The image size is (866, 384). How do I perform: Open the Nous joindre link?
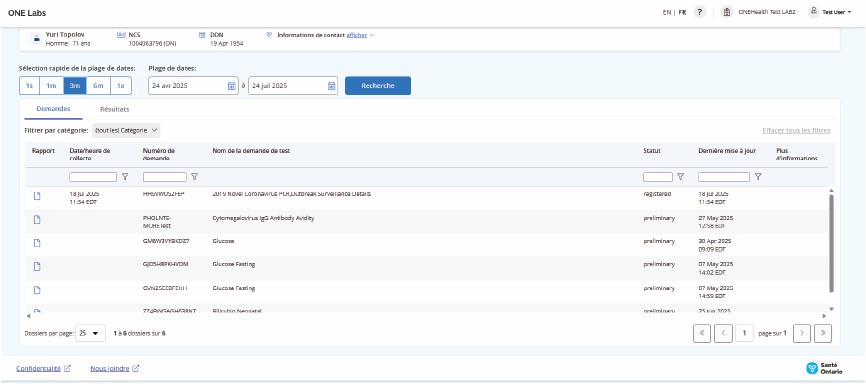point(109,369)
